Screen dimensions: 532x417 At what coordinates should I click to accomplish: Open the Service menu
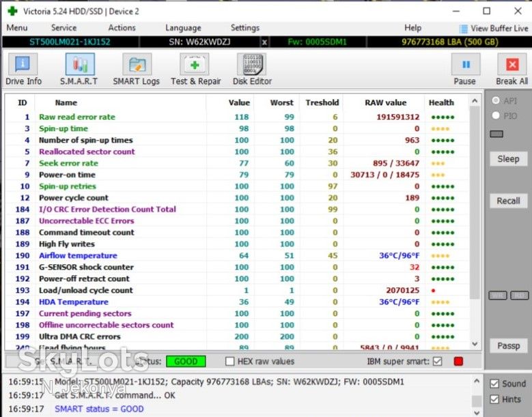pos(64,28)
